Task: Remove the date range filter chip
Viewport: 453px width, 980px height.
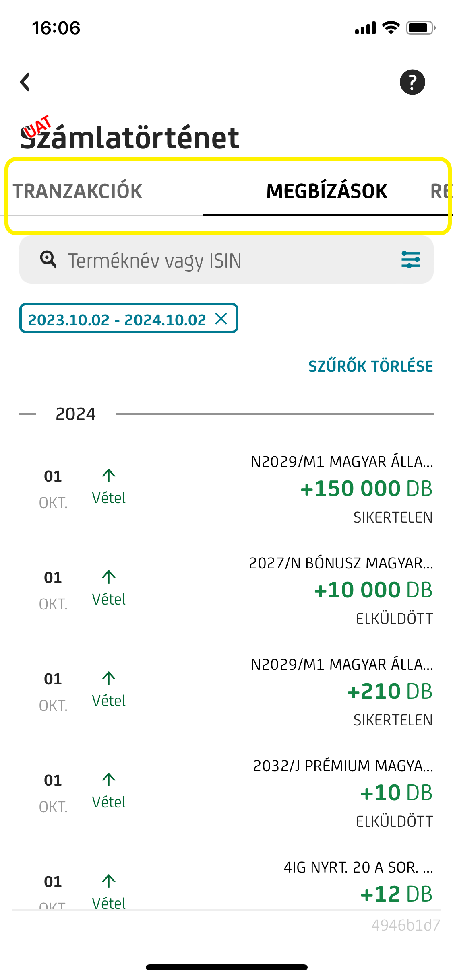Action: pyautogui.click(x=221, y=319)
